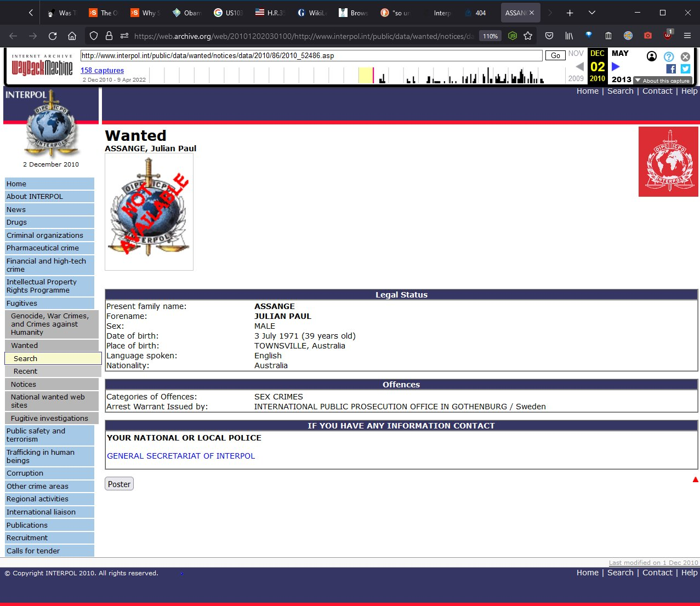Expand the About this capture dropdown
The image size is (700, 606).
(x=662, y=81)
